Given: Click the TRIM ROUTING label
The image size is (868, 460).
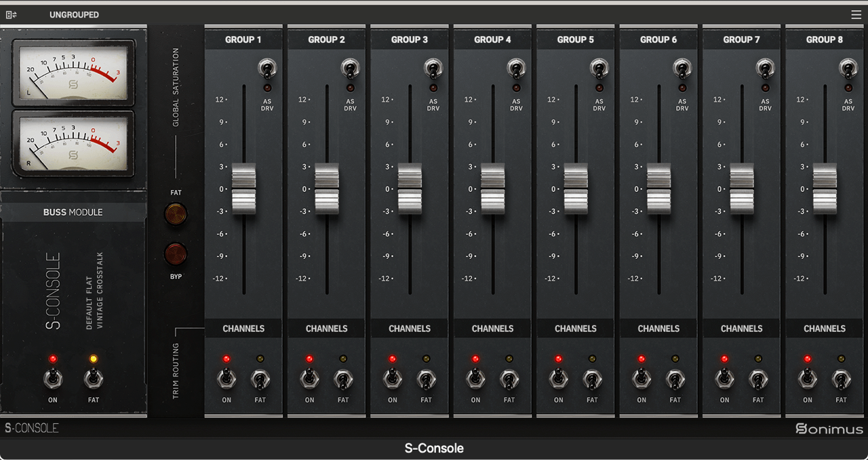Looking at the screenshot, I should click(176, 370).
